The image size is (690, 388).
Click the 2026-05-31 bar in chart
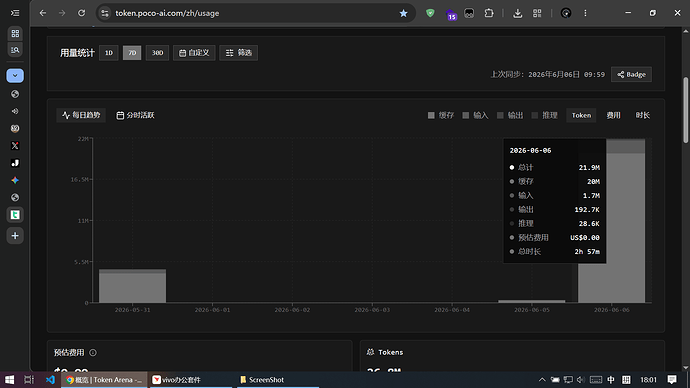(132, 286)
